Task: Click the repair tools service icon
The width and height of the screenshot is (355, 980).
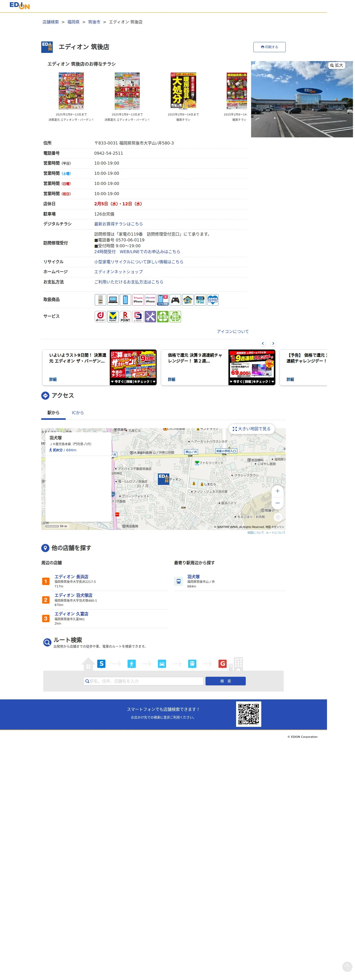Action: point(151,316)
